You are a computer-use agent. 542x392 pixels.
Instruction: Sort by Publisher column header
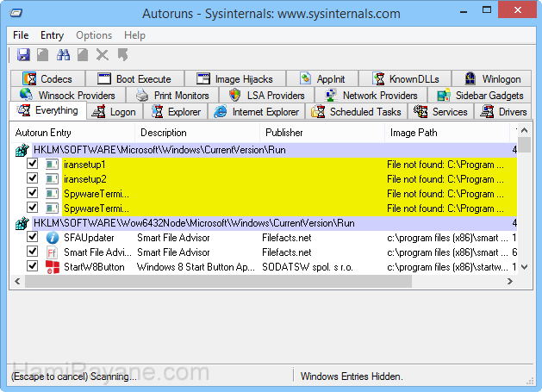[x=321, y=133]
